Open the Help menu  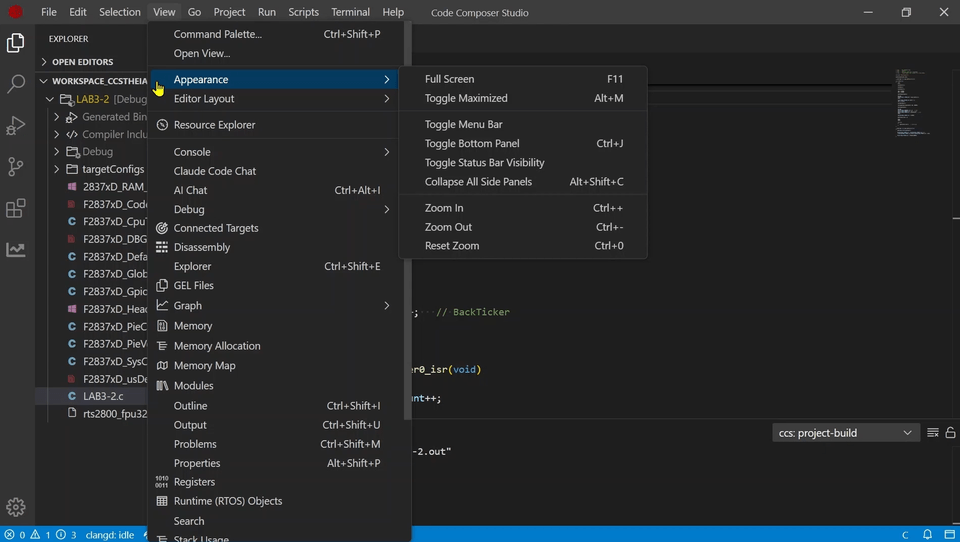coord(393,12)
